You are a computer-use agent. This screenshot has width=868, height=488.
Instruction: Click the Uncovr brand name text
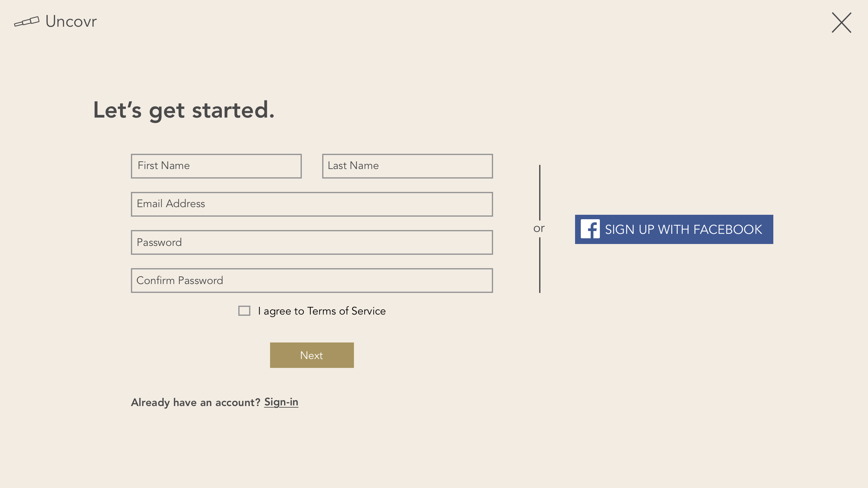click(71, 21)
